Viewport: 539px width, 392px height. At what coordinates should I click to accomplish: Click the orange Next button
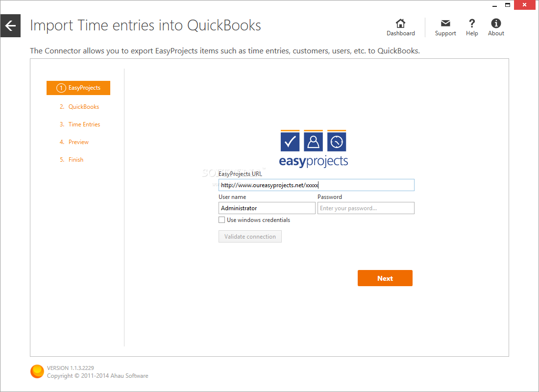click(385, 278)
